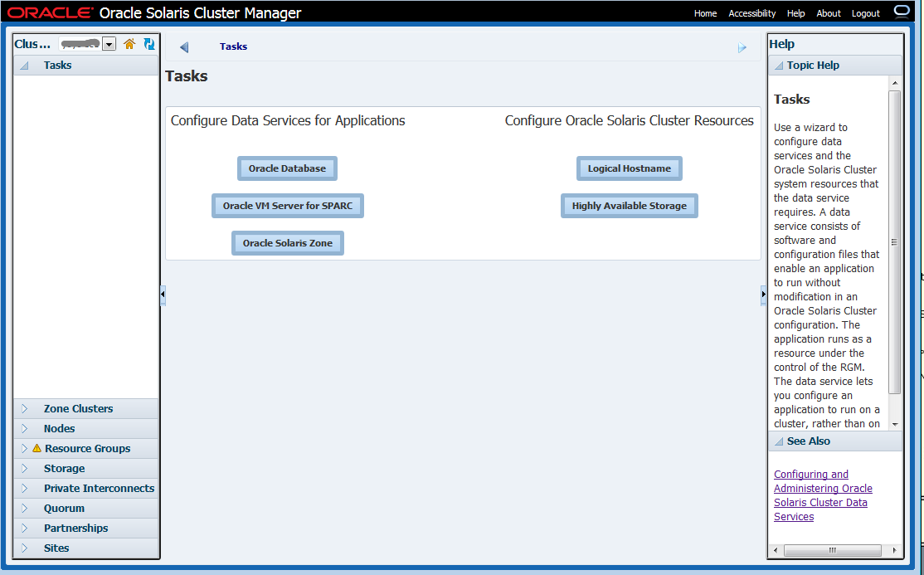Viewport: 924px width, 575px height.
Task: Expand the Resource Groups section arrow
Action: click(x=24, y=448)
